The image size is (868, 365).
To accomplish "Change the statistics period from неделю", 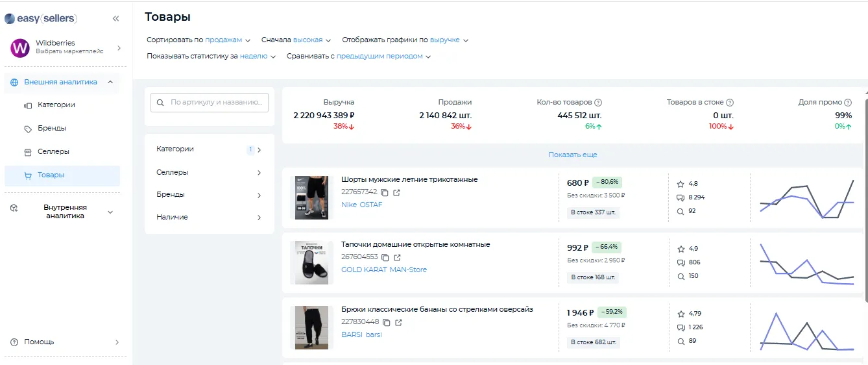I will coord(258,57).
